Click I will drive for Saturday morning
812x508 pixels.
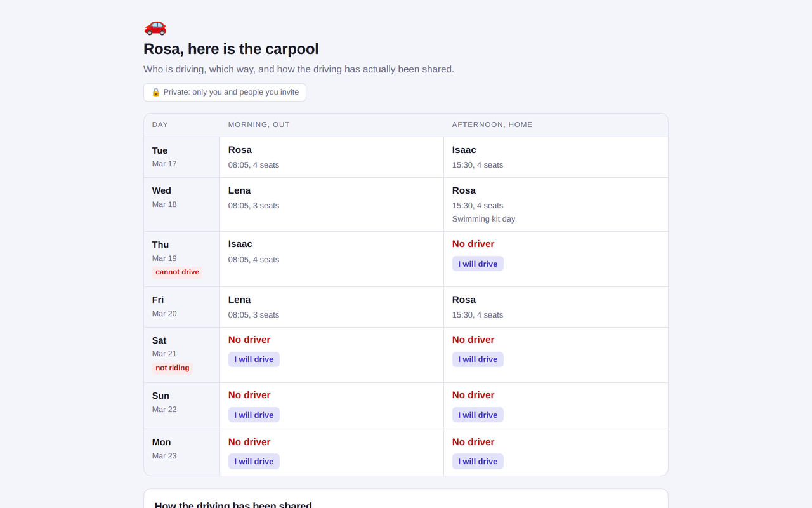pyautogui.click(x=254, y=359)
